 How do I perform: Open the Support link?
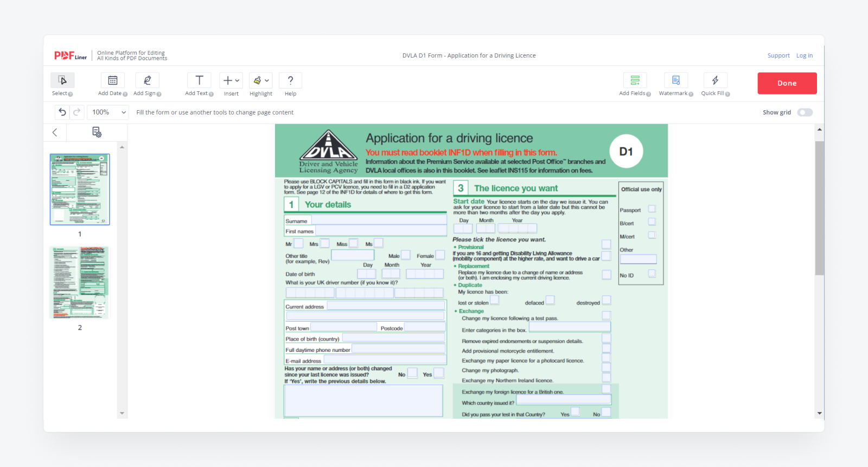tap(778, 55)
